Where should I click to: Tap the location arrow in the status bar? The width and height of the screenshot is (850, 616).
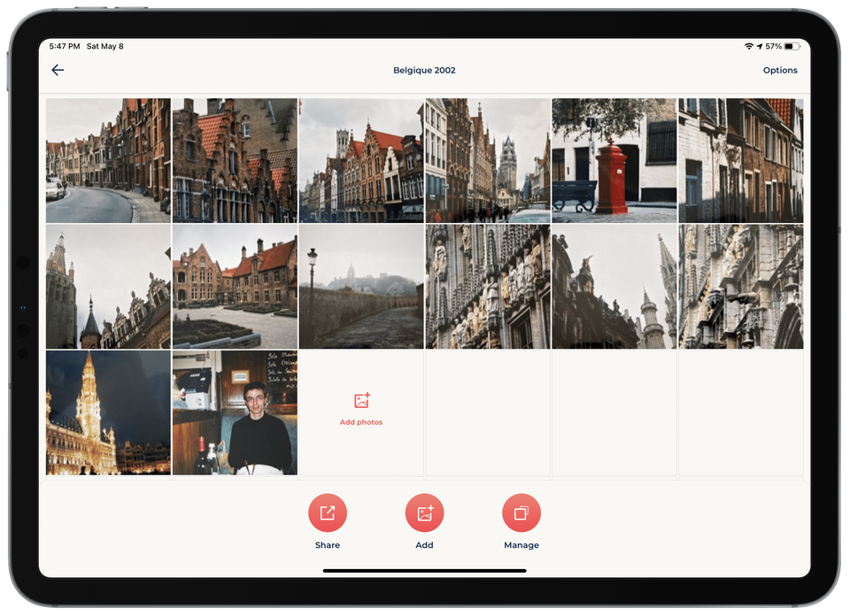(759, 45)
